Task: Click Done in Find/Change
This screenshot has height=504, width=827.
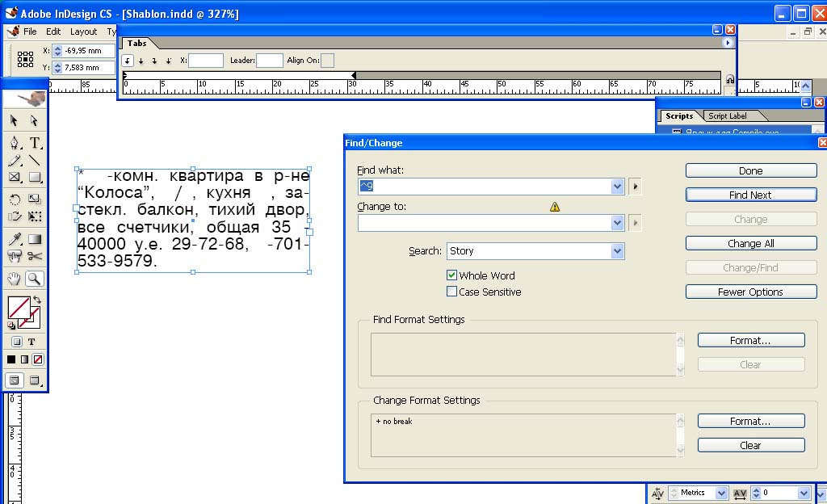Action: pyautogui.click(x=751, y=170)
